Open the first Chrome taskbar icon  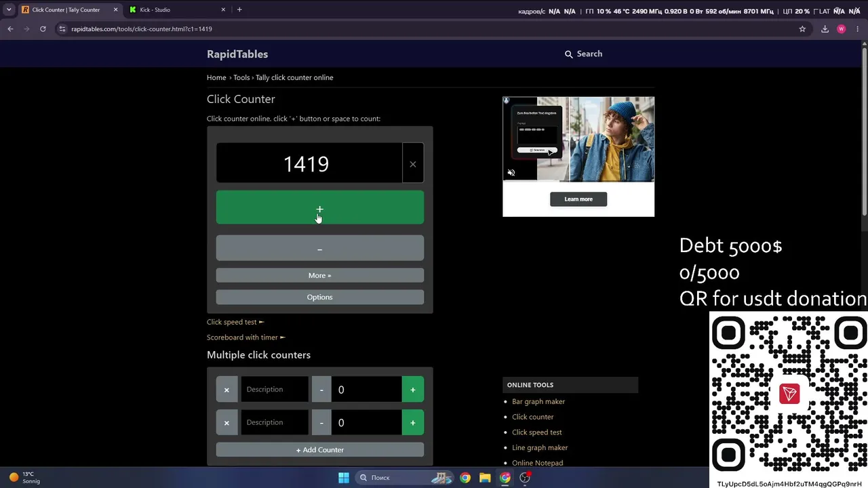click(465, 478)
